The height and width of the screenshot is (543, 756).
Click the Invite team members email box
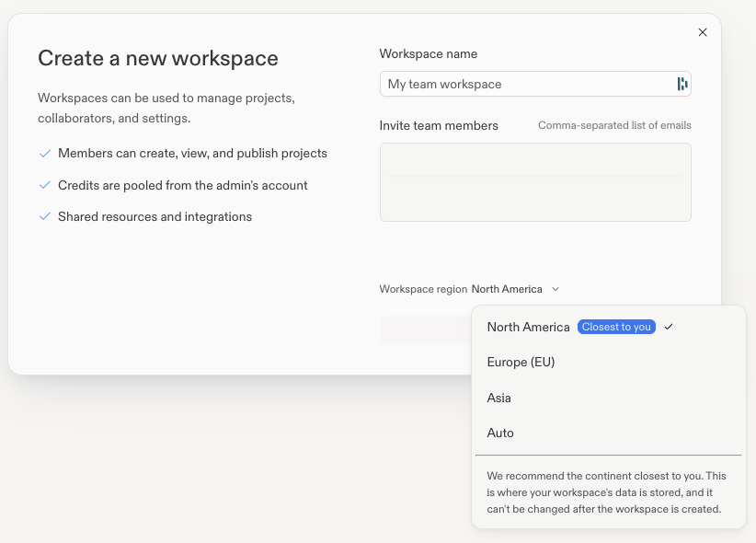tap(535, 182)
